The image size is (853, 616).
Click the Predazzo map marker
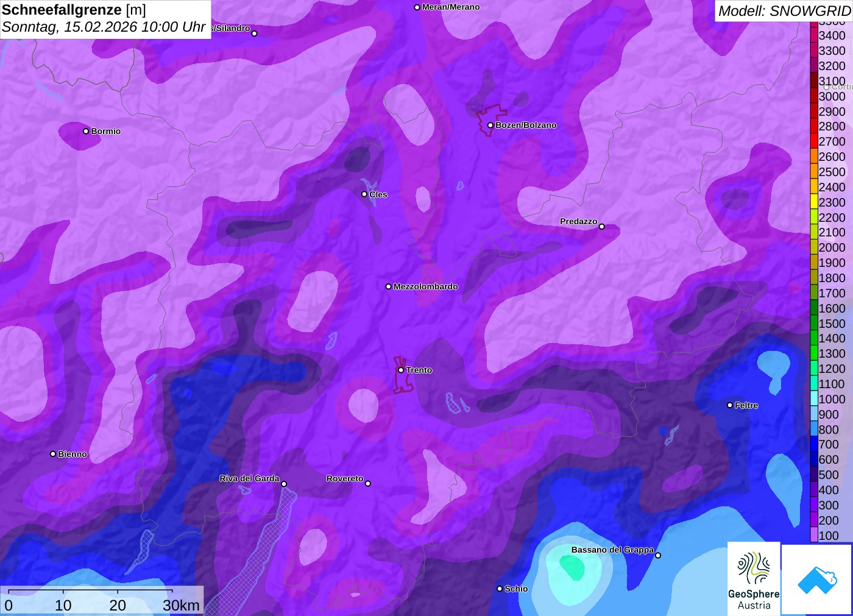(601, 227)
